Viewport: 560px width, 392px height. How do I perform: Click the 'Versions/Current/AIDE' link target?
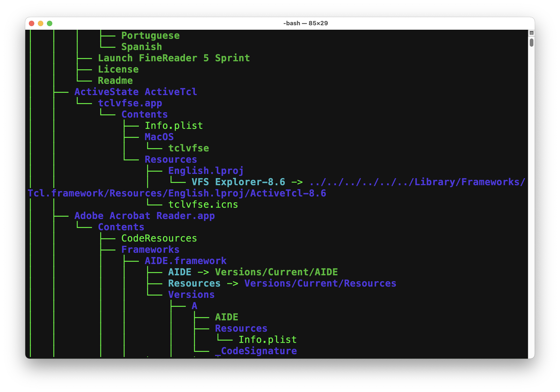pyautogui.click(x=276, y=272)
